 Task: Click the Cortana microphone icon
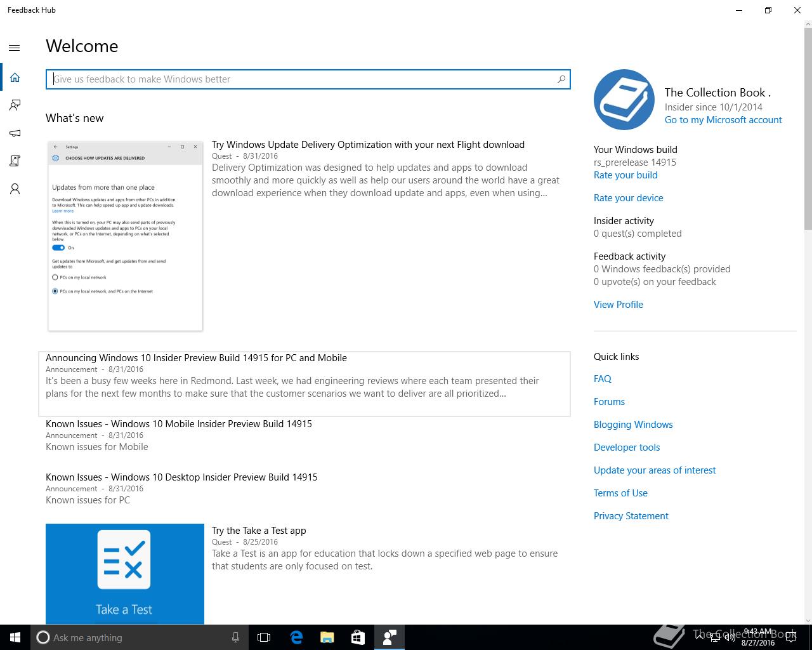tap(235, 637)
